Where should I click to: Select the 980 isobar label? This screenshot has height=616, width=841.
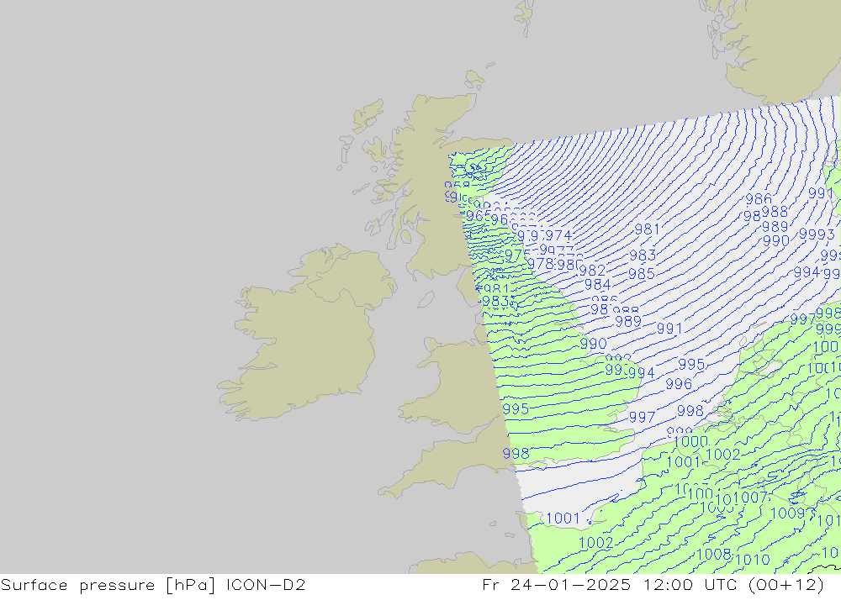click(x=569, y=265)
